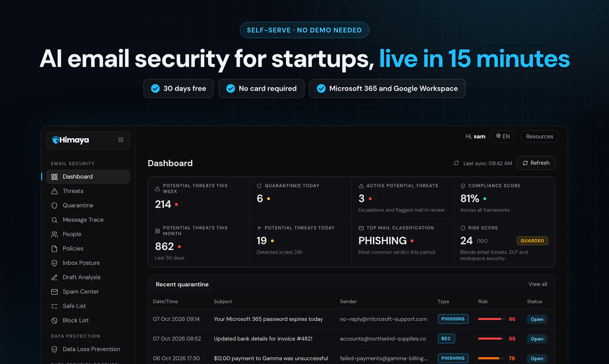Open the EN language selector
Image resolution: width=609 pixels, height=364 pixels.
coord(503,136)
